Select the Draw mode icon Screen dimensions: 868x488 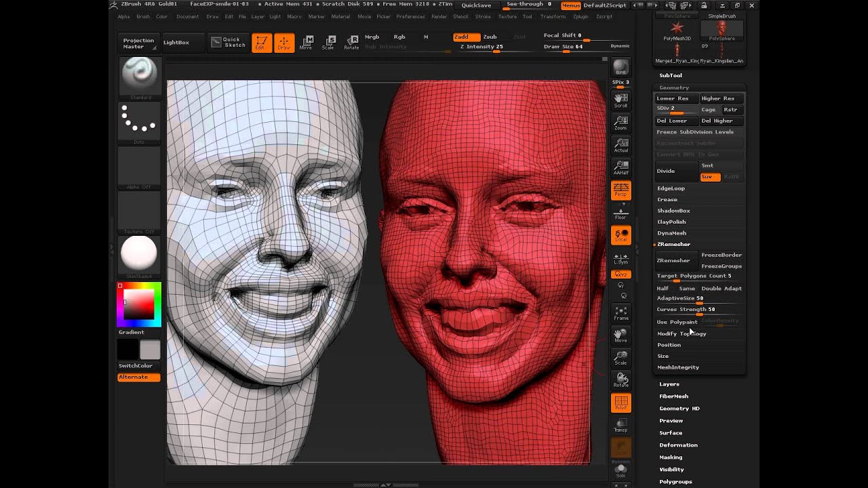[284, 42]
